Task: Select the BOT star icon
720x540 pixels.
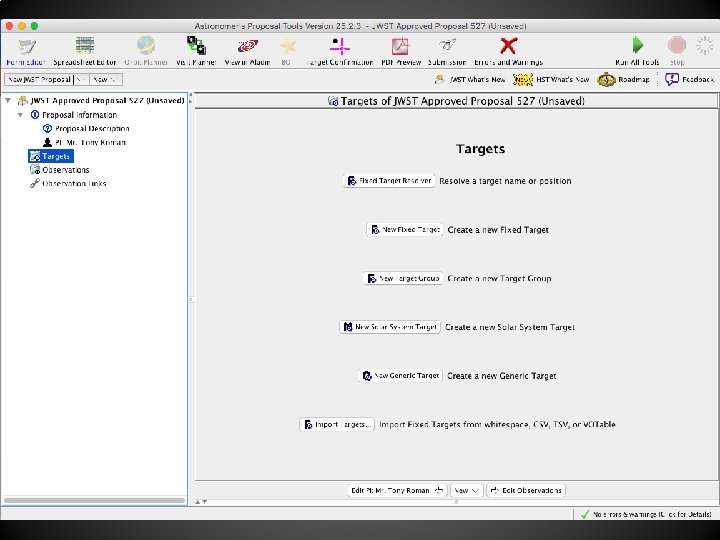Action: [287, 51]
